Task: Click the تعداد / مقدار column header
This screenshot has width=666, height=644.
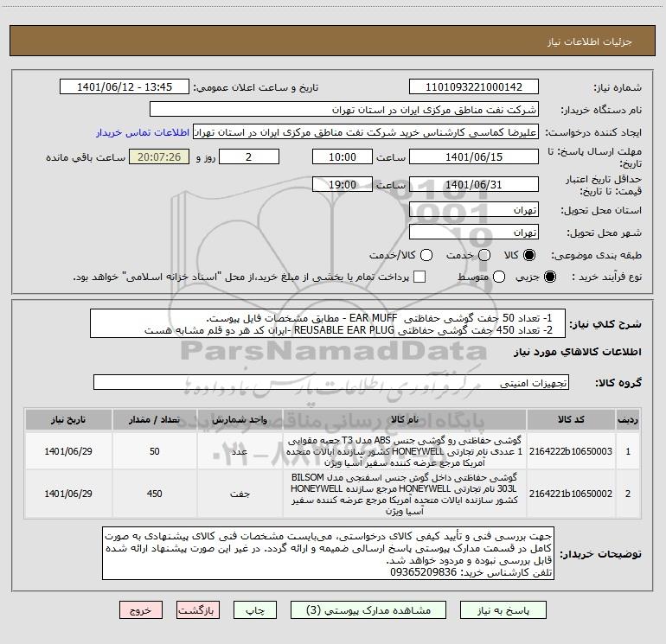Action: pos(155,419)
